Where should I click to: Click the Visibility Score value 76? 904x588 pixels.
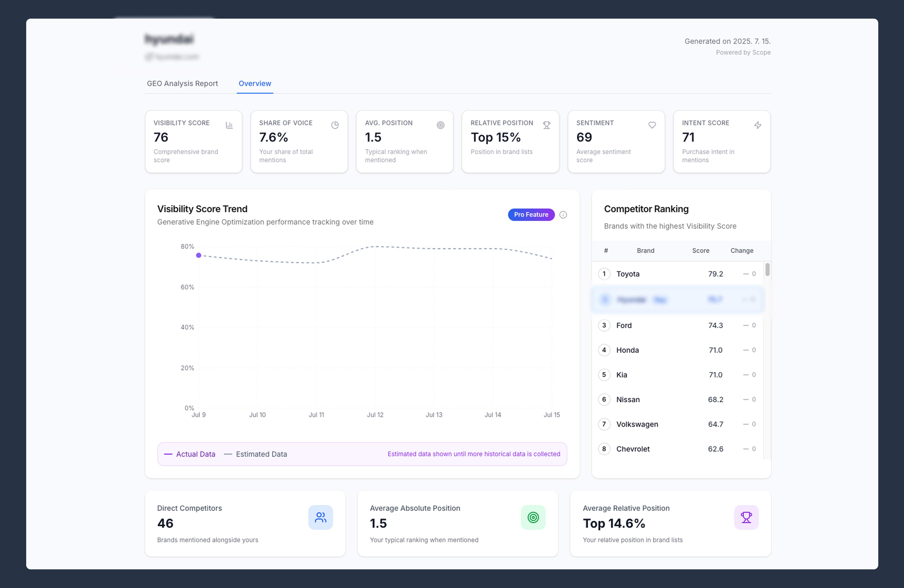point(161,137)
